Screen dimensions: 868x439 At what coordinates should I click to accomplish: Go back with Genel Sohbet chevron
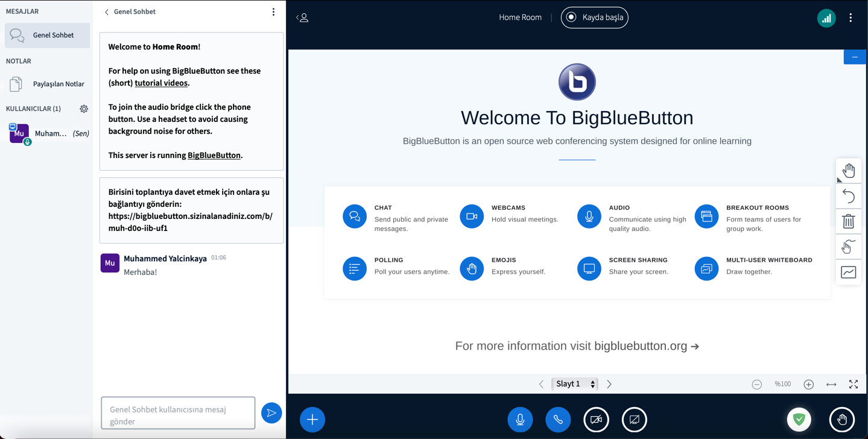pos(130,11)
